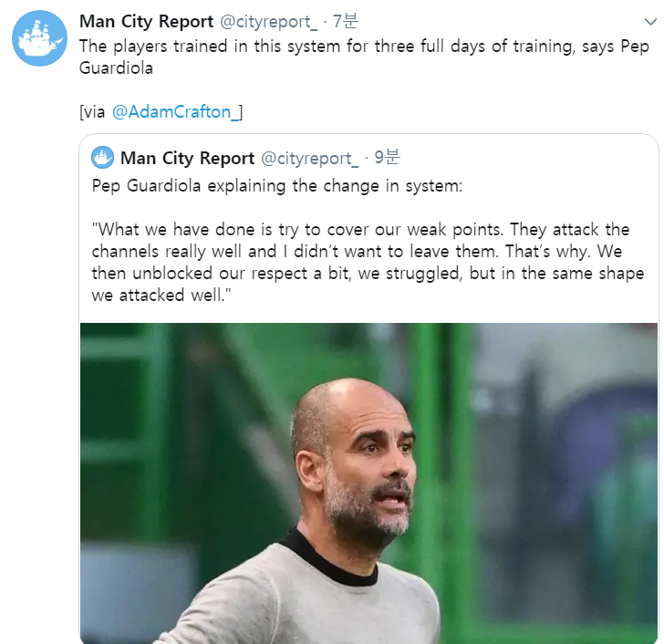This screenshot has height=644, width=664.
Task: Click the "[via" text before the mention
Action: tap(93, 112)
